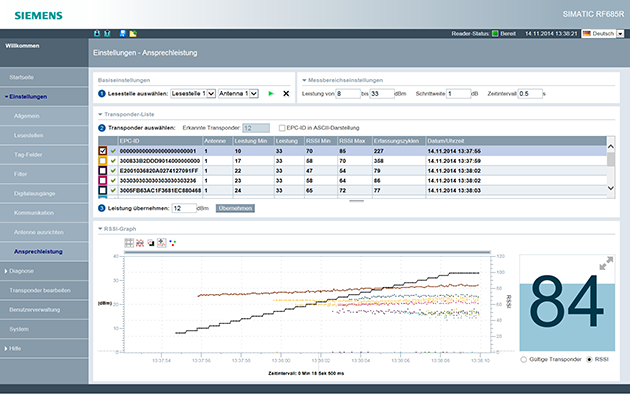Click the blue save configuration icon in the top toolbar
630x394 pixels.
coord(123,33)
